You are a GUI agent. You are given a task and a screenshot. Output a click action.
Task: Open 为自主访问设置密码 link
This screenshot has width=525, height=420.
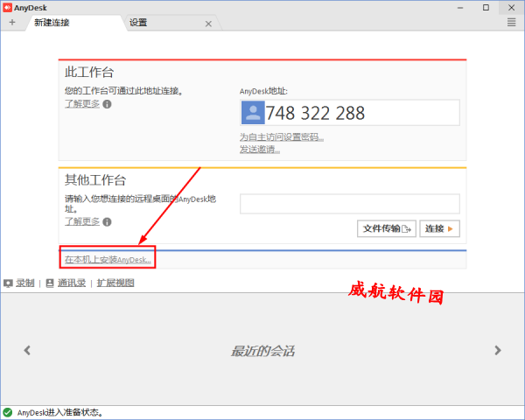[282, 137]
